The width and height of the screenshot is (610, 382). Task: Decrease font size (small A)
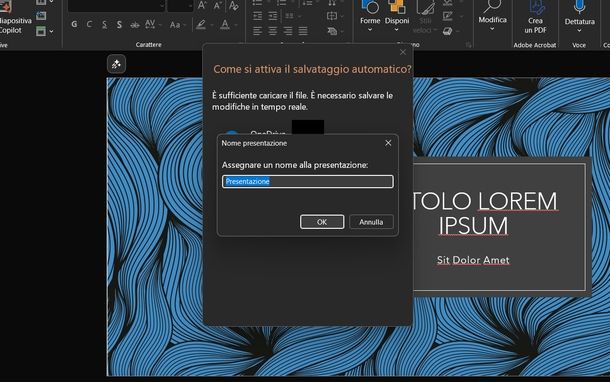pyautogui.click(x=217, y=5)
